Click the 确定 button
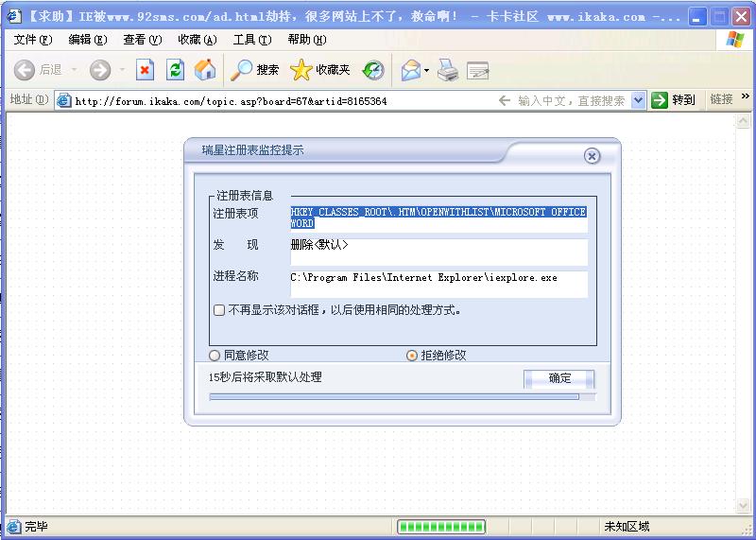Image resolution: width=756 pixels, height=540 pixels. (x=559, y=379)
